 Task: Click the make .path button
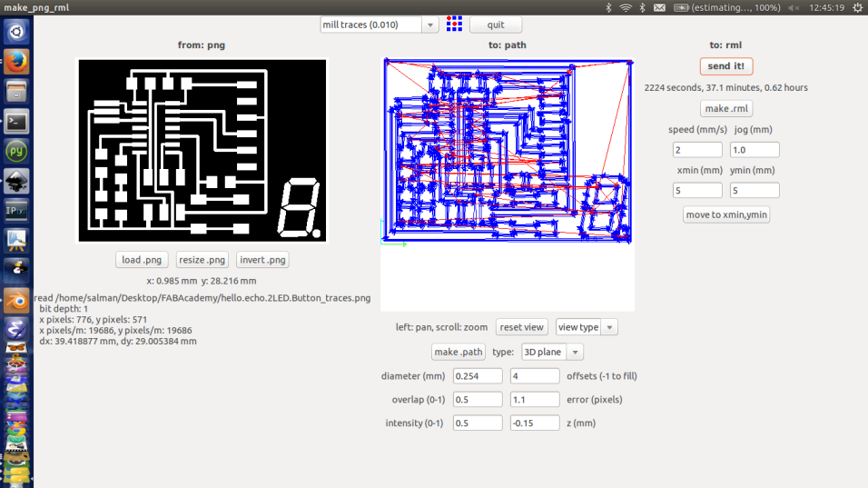pyautogui.click(x=459, y=352)
